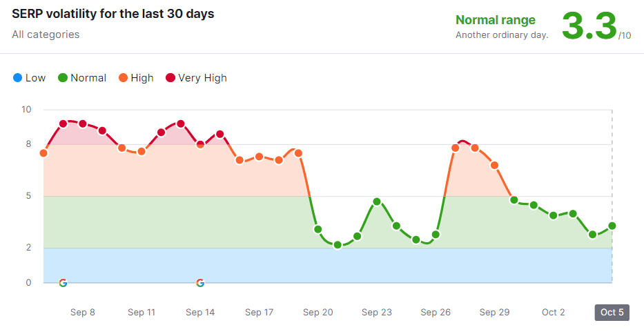Select the highlighted Oct 5 date label
Image resolution: width=644 pixels, height=334 pixels.
click(612, 313)
